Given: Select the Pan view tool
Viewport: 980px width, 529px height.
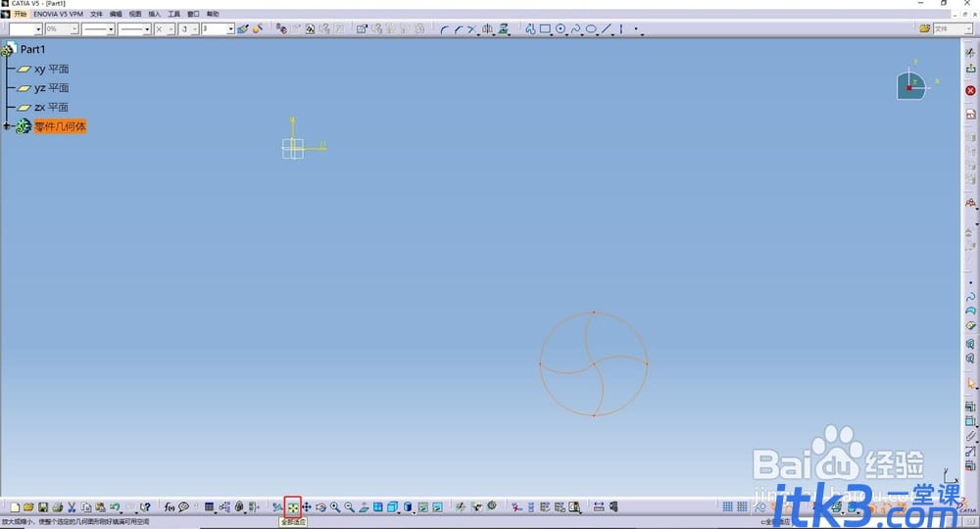Looking at the screenshot, I should point(307,507).
